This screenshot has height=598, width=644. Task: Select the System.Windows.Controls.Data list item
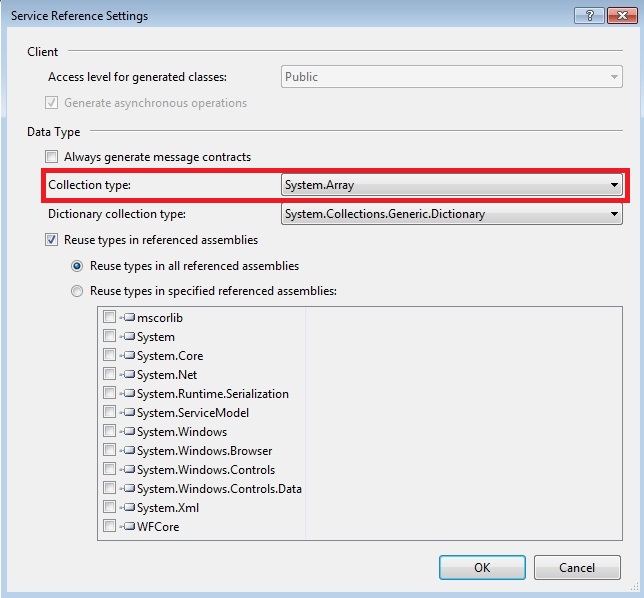point(219,489)
